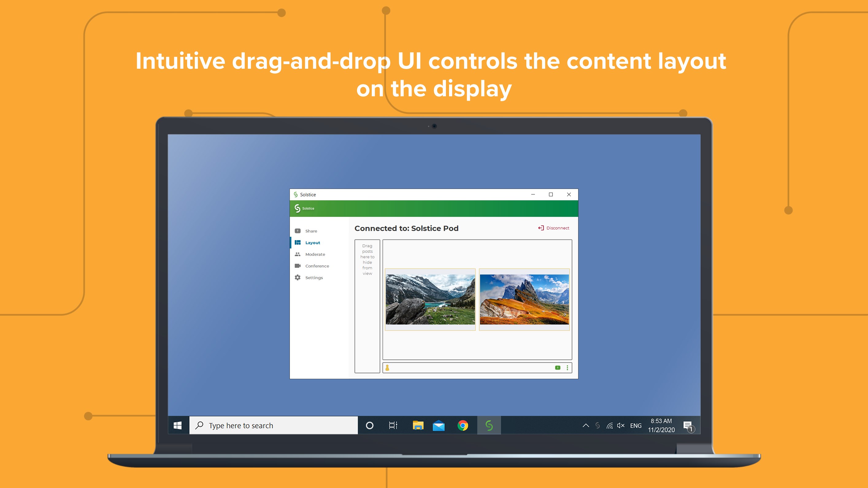Image resolution: width=868 pixels, height=488 pixels.
Task: Open the Share section in sidebar
Action: pyautogui.click(x=310, y=231)
